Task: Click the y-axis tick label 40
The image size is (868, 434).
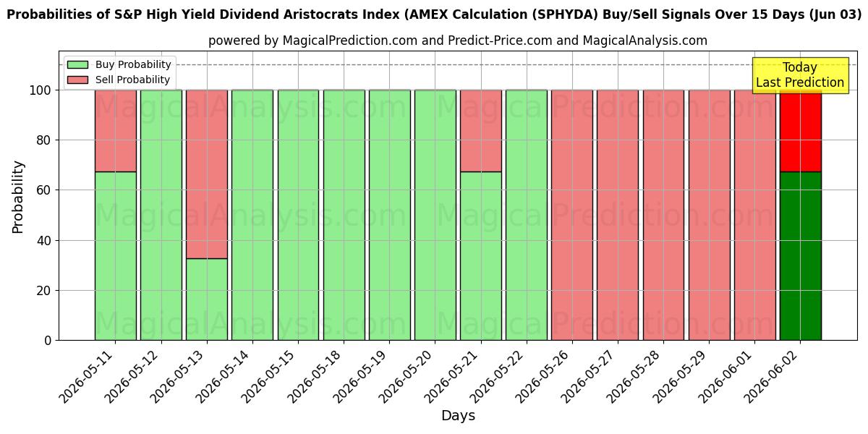Action: pyautogui.click(x=45, y=240)
